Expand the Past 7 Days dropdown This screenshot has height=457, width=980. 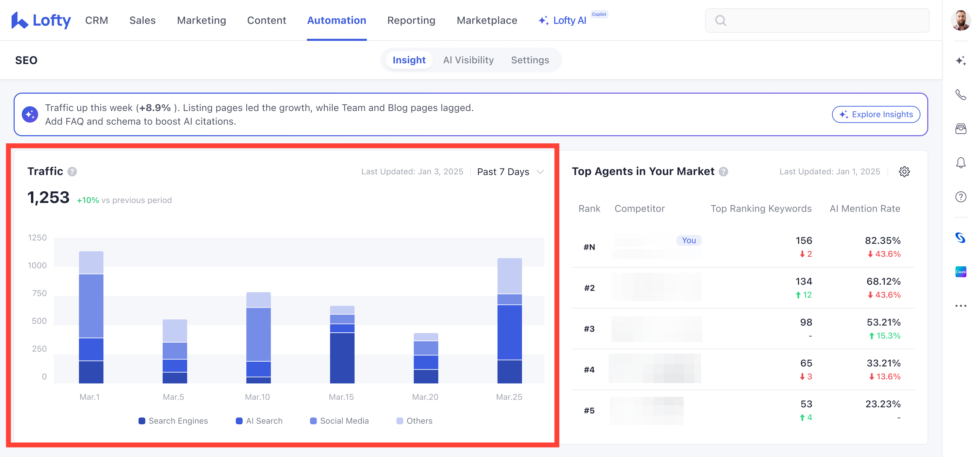tap(510, 172)
